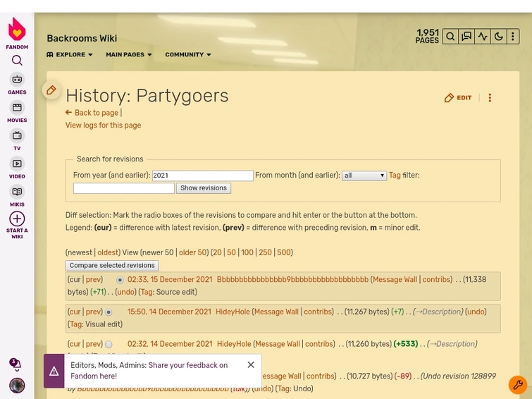Open the Community menu
The image size is (532, 399).
(188, 55)
